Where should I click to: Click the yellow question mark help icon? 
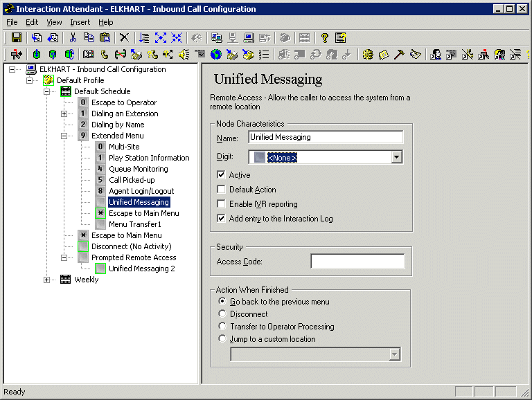pos(324,37)
